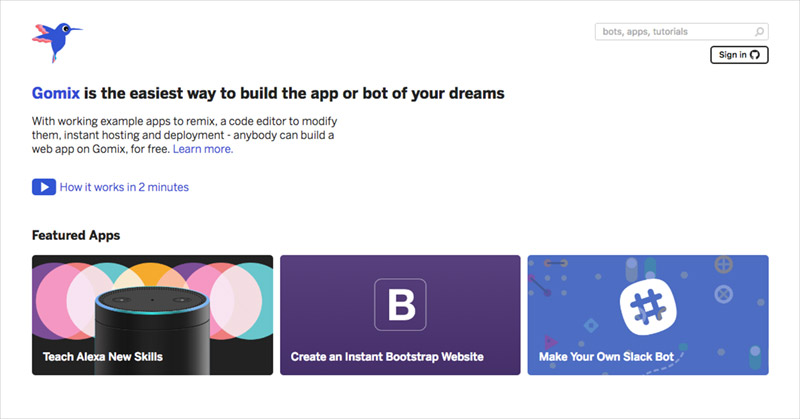Click the Featured Apps heading
Image resolution: width=800 pixels, height=419 pixels.
pos(76,235)
